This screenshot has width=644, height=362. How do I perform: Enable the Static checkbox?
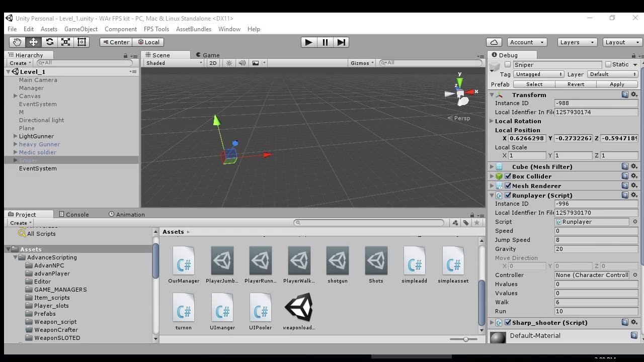click(608, 64)
